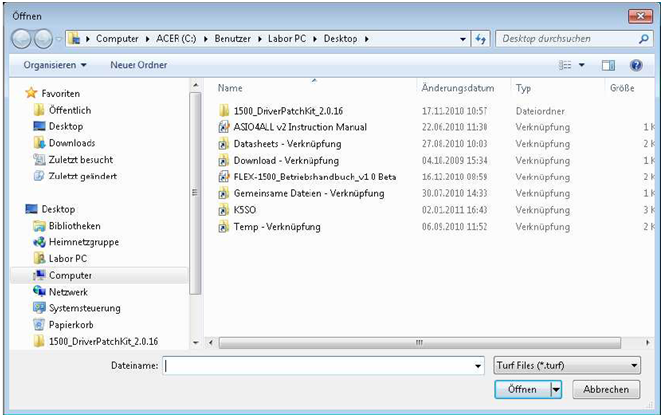Click the refresh button next to address bar
Image resolution: width=663 pixels, height=417 pixels.
pyautogui.click(x=481, y=39)
